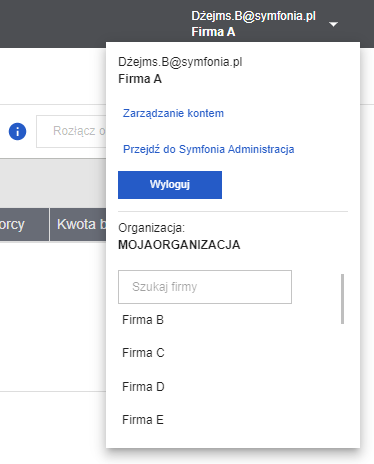Focus the Szukaj firmy search field
374x464 pixels.
coord(205,287)
